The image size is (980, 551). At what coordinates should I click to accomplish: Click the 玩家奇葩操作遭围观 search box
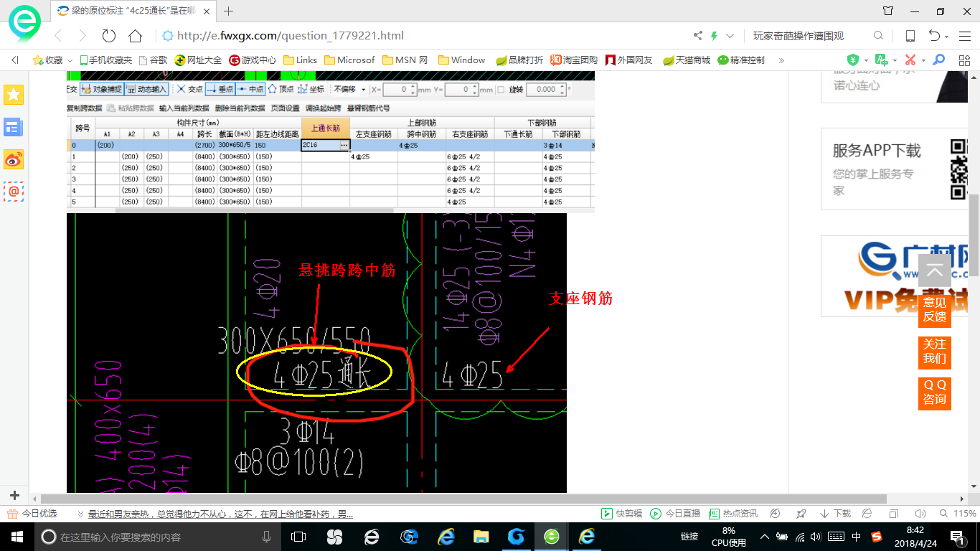807,36
